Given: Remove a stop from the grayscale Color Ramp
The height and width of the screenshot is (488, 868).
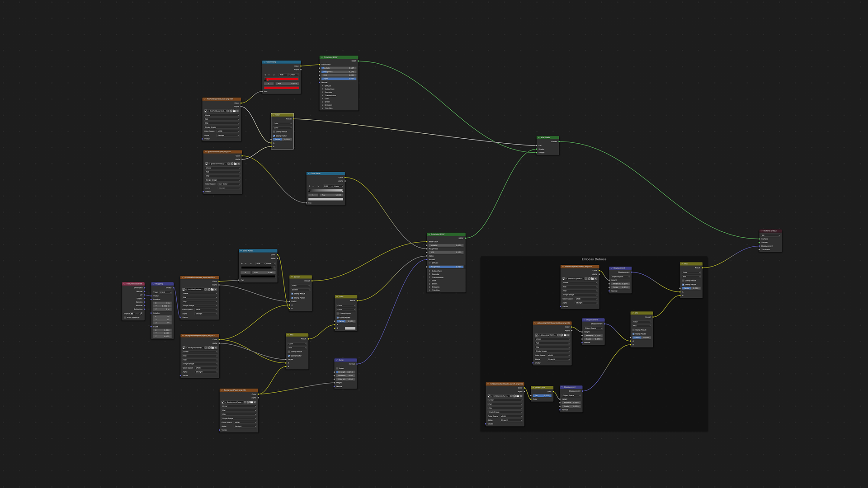Looking at the screenshot, I should (x=313, y=186).
